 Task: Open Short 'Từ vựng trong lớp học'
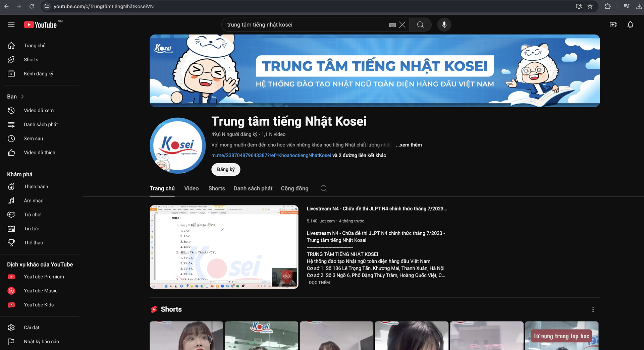561,336
